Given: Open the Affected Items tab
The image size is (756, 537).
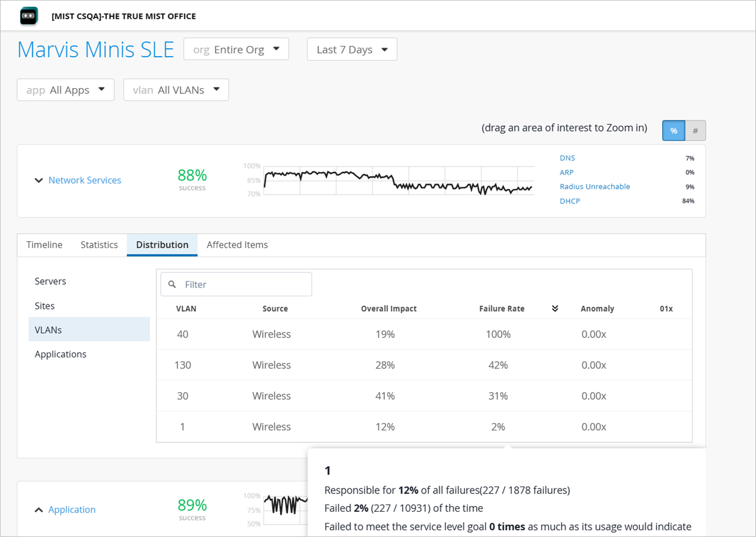Looking at the screenshot, I should (x=237, y=245).
